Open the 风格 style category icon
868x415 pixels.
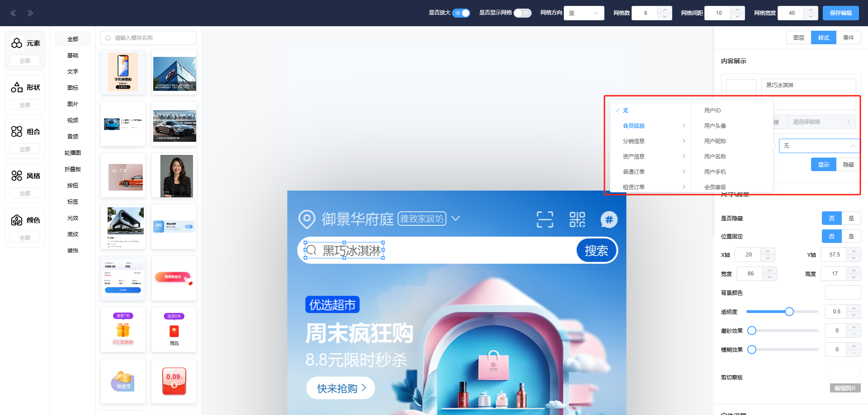click(17, 176)
